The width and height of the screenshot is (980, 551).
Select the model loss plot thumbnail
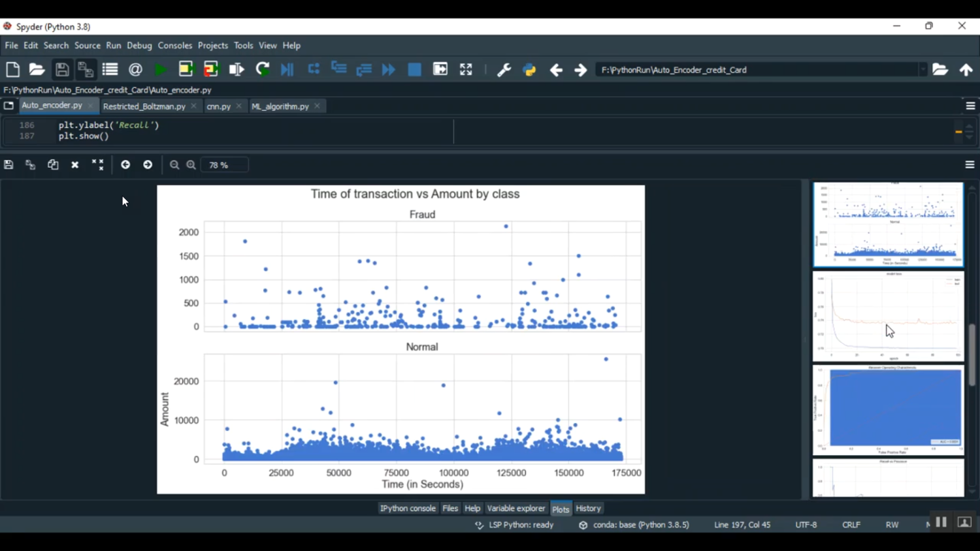(x=888, y=317)
